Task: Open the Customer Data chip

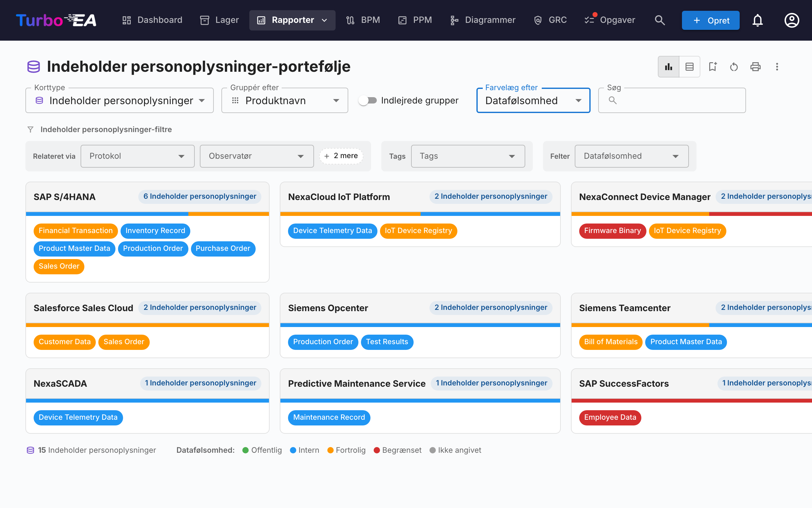Action: click(x=64, y=342)
